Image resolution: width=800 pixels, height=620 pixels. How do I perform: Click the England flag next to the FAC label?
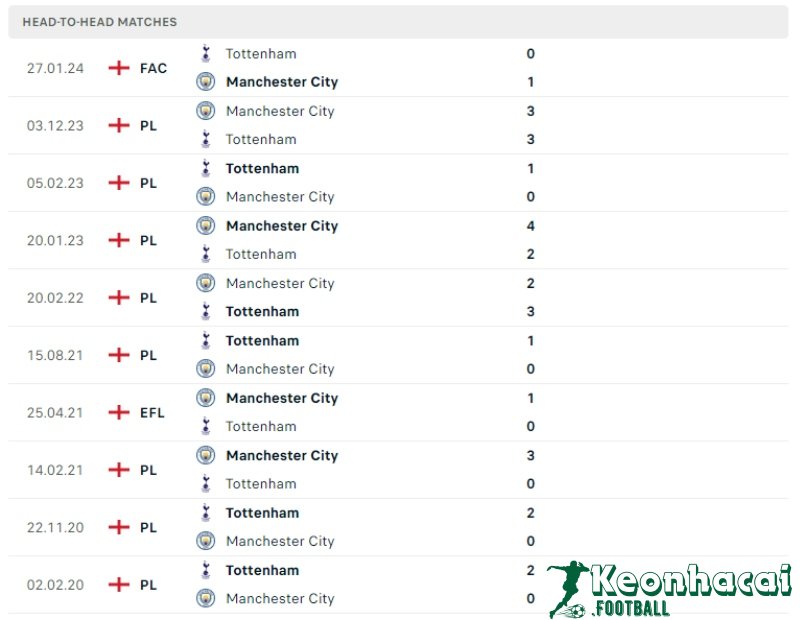120,68
